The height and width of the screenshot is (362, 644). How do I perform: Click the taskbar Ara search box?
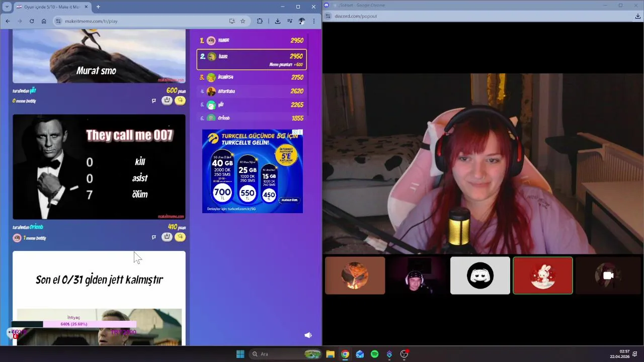285,354
